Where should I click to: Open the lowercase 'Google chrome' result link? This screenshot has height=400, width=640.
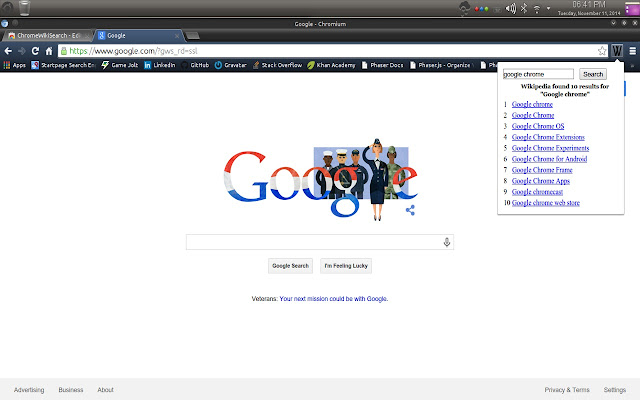pos(532,104)
